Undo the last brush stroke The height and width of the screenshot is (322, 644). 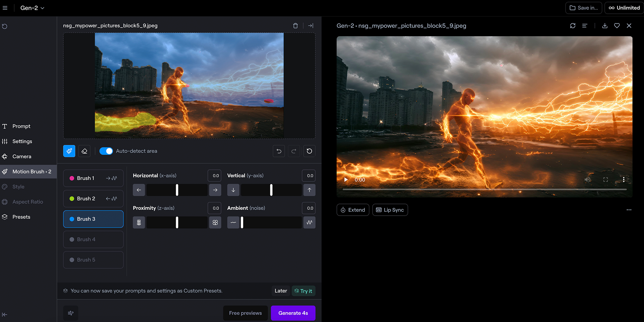click(279, 151)
